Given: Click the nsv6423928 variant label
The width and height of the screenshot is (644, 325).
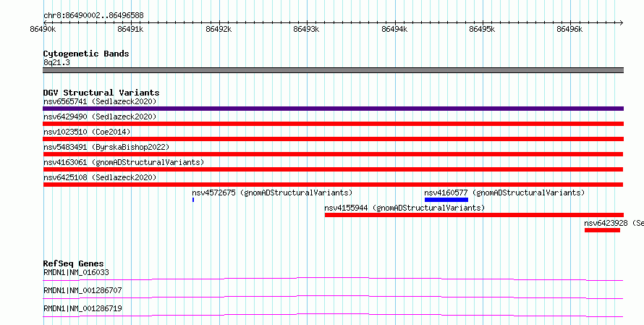Looking at the screenshot, I should tap(614, 223).
